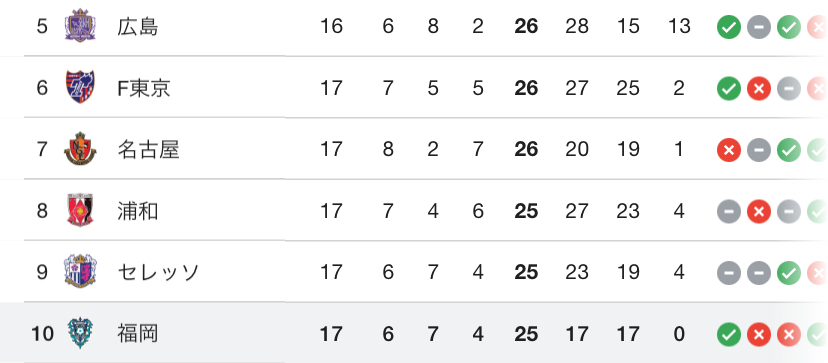Click the 広島 team crest logo
Viewport: 828px width, 363px height.
pos(80,25)
